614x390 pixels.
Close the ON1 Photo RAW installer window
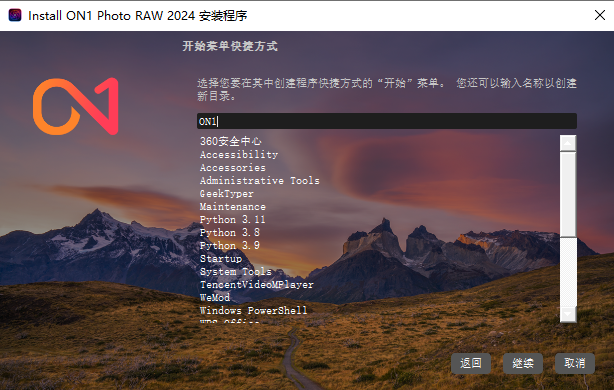click(x=600, y=15)
